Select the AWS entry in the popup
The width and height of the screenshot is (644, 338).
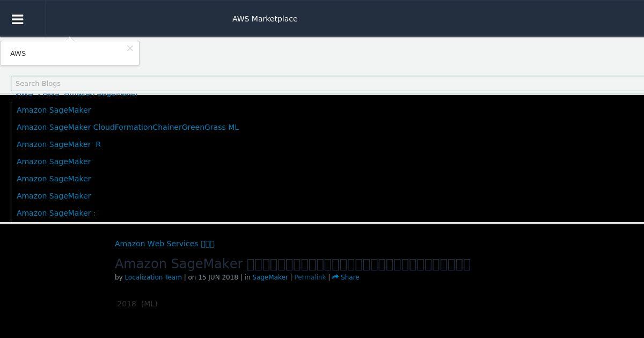[18, 53]
